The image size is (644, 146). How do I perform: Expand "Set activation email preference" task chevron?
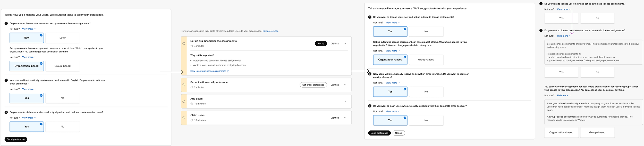coord(345,85)
